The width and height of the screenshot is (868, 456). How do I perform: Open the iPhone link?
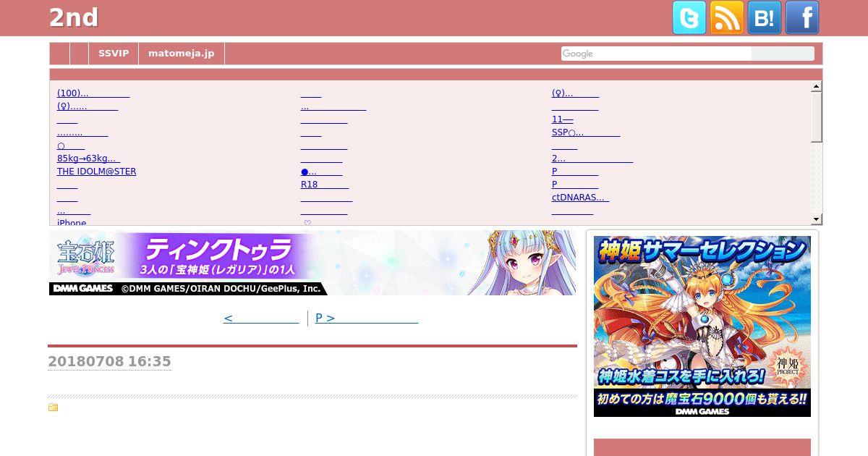click(x=72, y=223)
